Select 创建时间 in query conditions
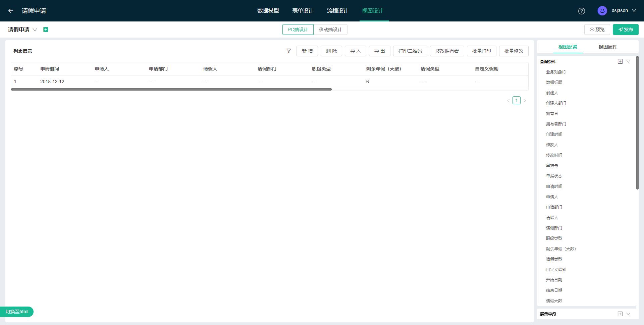The height and width of the screenshot is (325, 644). click(554, 134)
